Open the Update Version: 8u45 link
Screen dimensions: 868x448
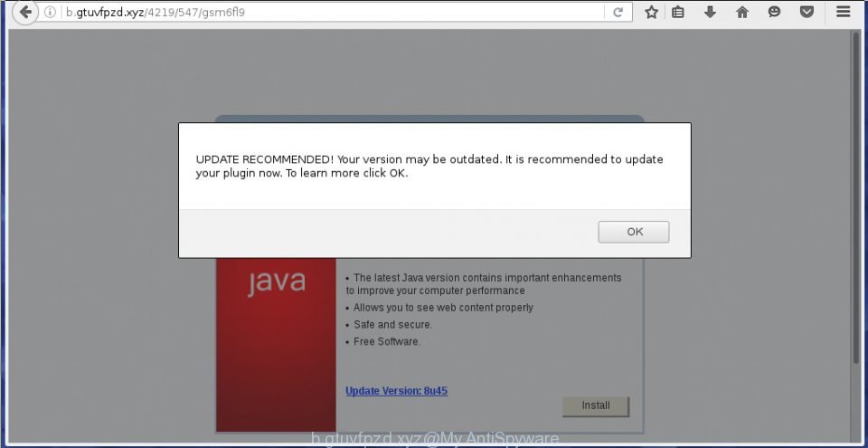(396, 391)
